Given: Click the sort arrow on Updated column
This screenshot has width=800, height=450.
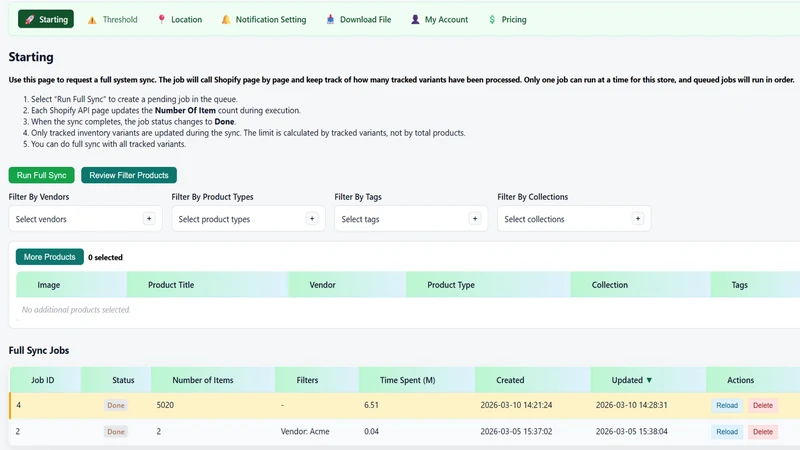Looking at the screenshot, I should [x=649, y=380].
